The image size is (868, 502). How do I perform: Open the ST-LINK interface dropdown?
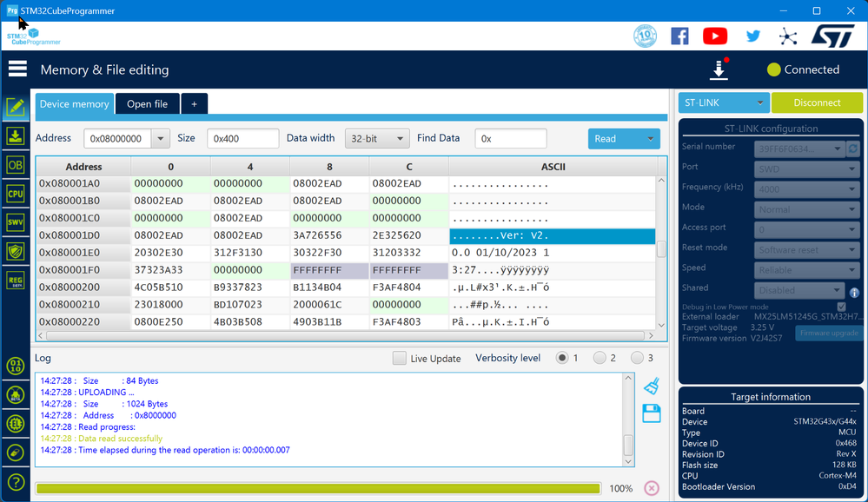pyautogui.click(x=724, y=103)
